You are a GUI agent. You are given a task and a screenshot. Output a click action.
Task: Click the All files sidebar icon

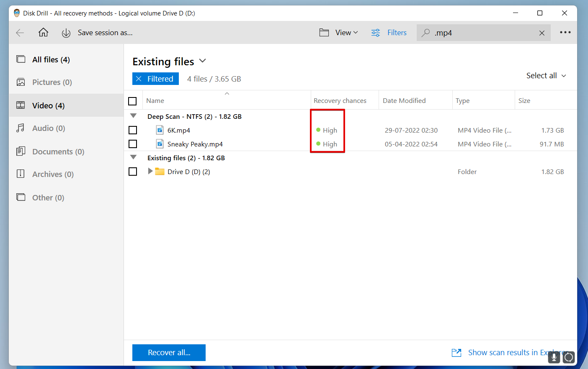pyautogui.click(x=21, y=59)
